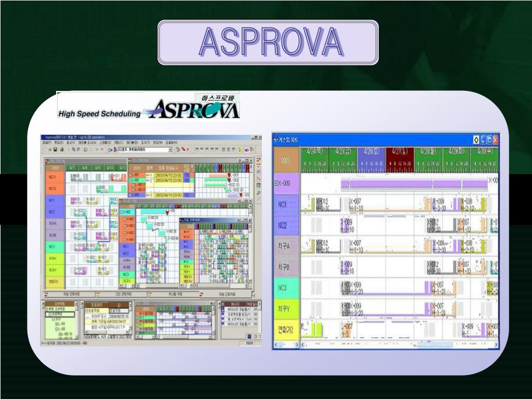Click the first info icon in message list
The width and height of the screenshot is (532, 399).
[x=223, y=310]
